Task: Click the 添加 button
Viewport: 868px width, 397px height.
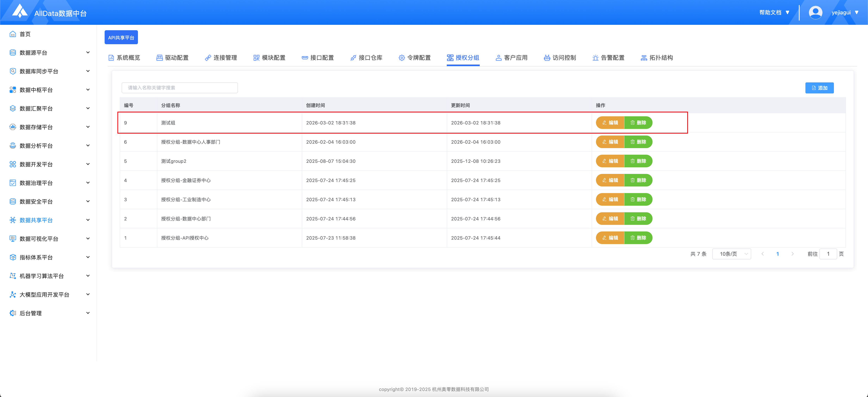Action: pyautogui.click(x=819, y=88)
